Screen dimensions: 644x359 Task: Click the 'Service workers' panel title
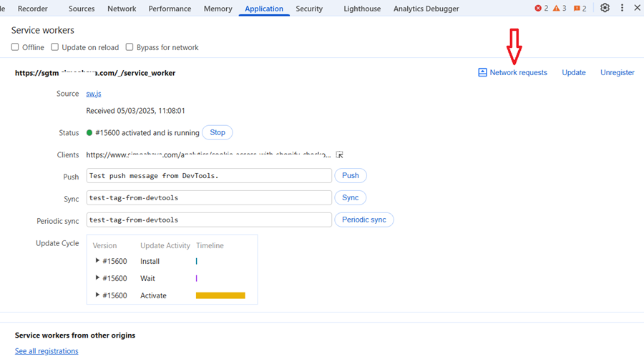[x=43, y=30]
